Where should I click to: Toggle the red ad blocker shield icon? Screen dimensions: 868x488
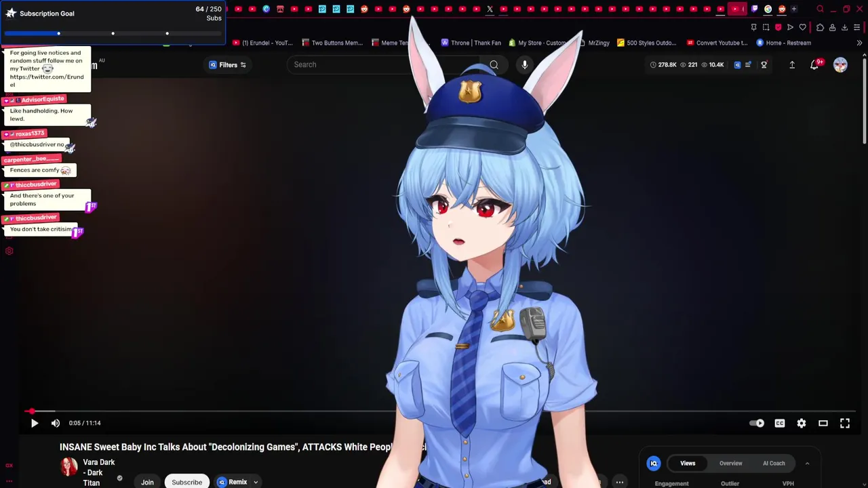coord(778,27)
